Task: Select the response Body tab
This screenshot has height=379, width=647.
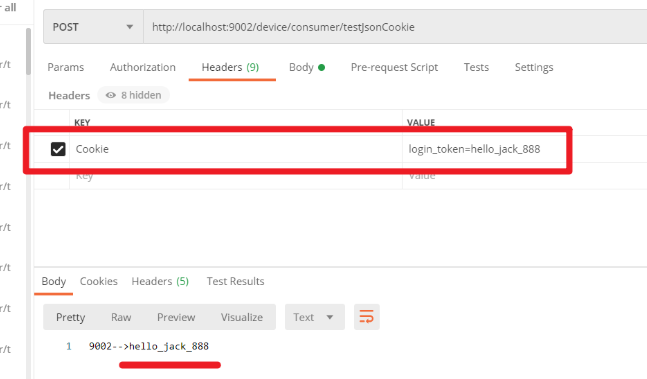Action: point(54,281)
